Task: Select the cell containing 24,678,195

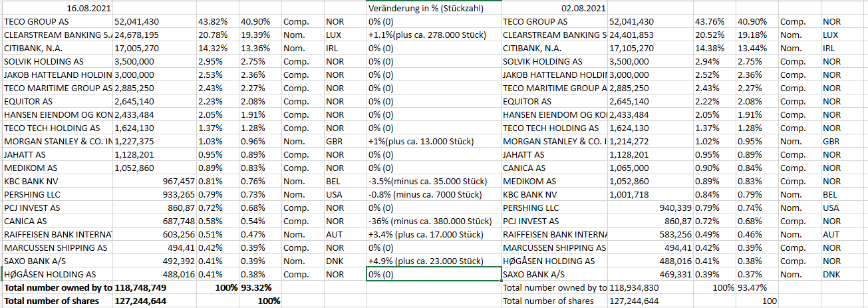Action: tap(136, 35)
